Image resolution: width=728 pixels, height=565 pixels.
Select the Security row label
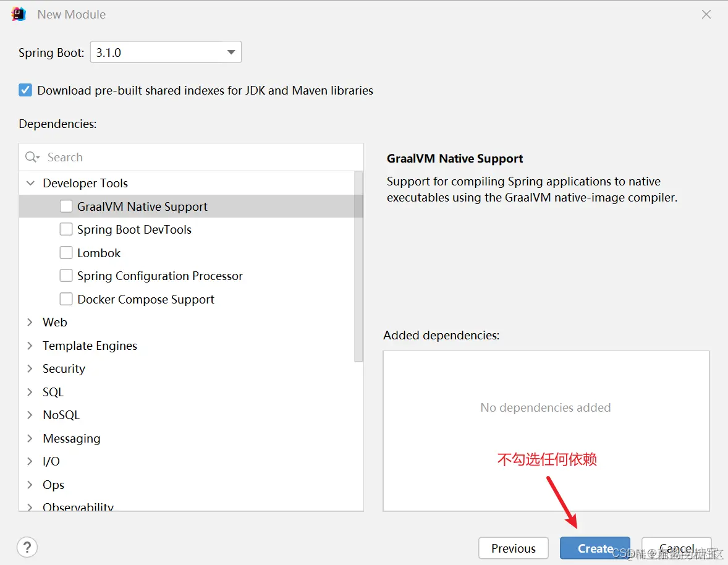point(64,368)
